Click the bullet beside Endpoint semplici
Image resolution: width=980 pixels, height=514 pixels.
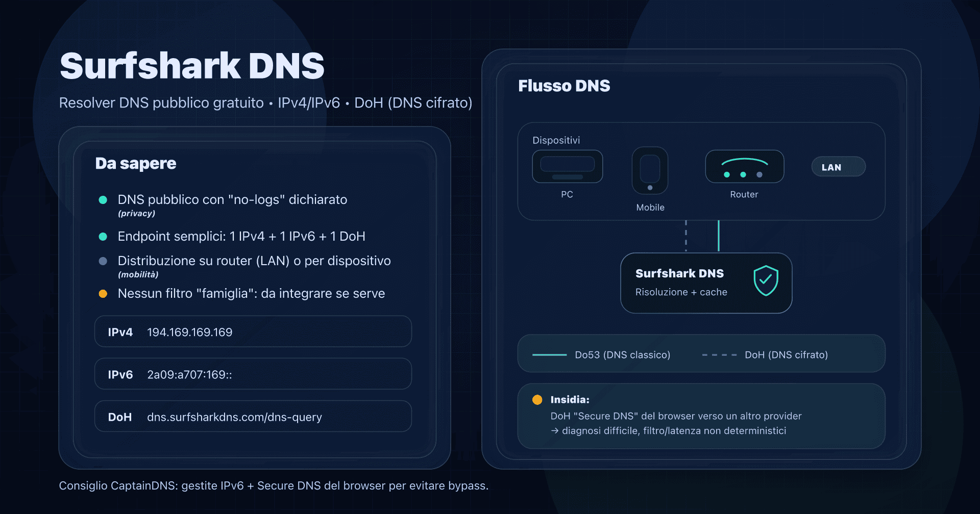click(103, 237)
